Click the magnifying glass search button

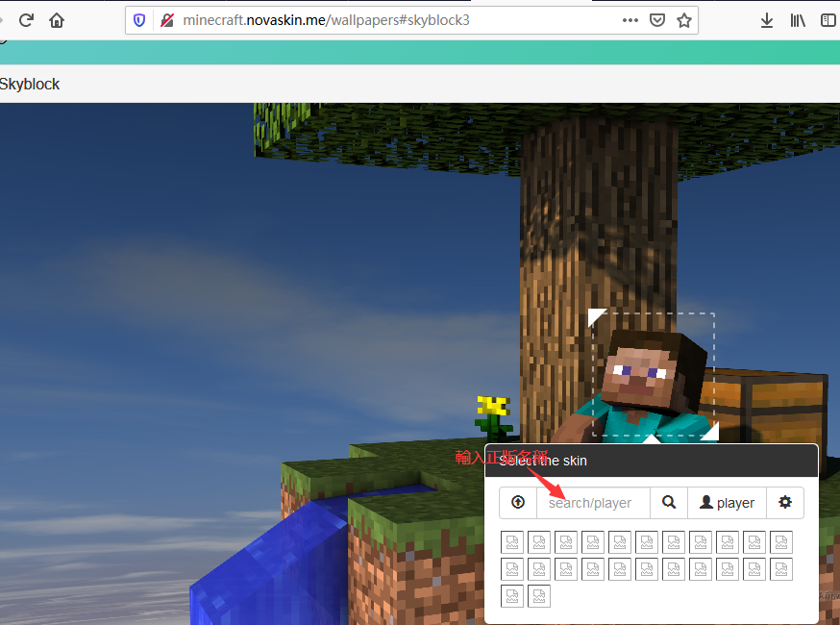point(669,503)
